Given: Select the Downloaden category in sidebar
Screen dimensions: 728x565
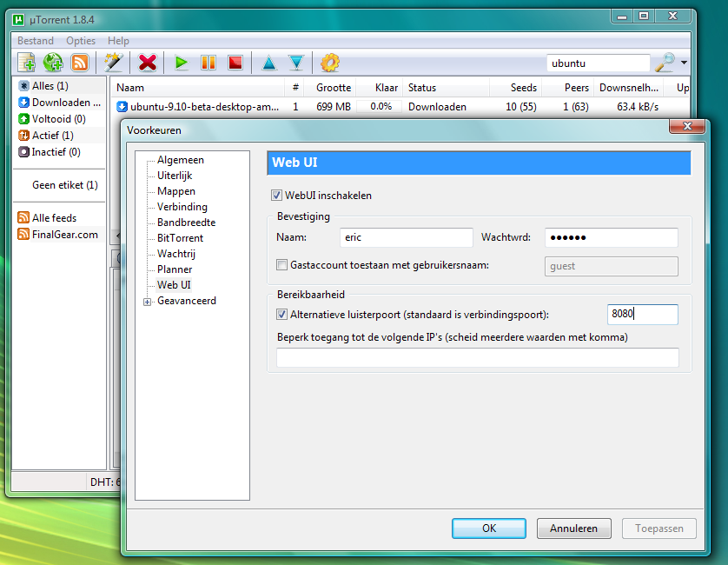Looking at the screenshot, I should (58, 103).
